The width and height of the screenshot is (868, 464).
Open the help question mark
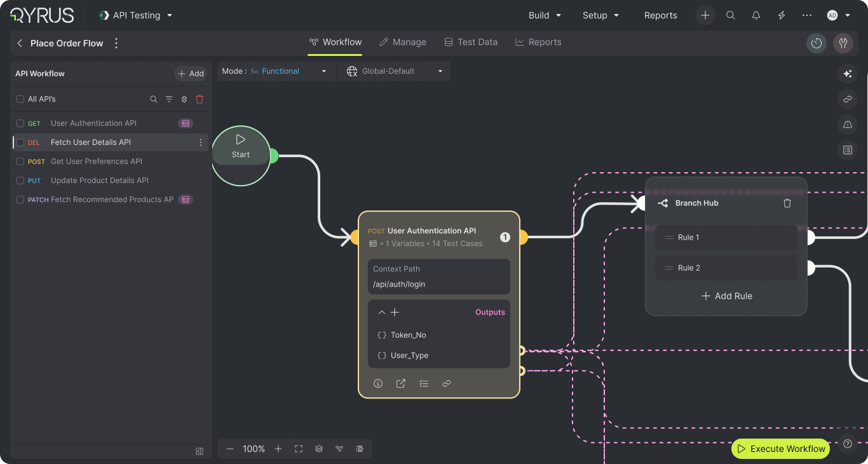click(x=848, y=444)
